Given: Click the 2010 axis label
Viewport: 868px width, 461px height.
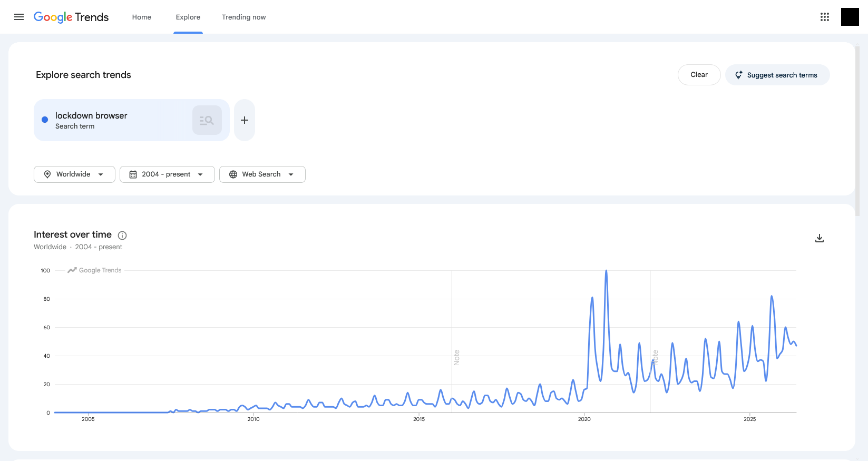Looking at the screenshot, I should pyautogui.click(x=253, y=419).
